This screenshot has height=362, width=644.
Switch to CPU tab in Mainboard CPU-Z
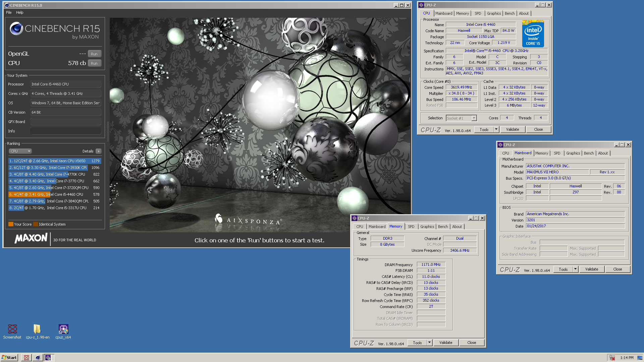[505, 153]
